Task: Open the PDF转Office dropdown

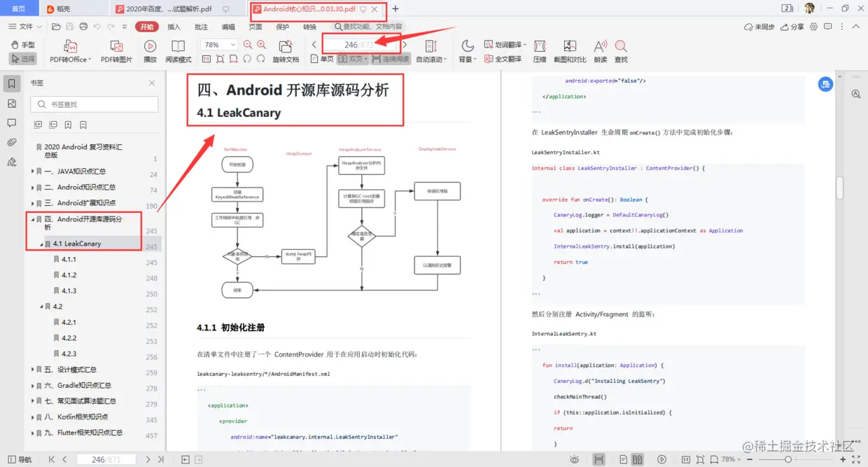Action: click(70, 50)
